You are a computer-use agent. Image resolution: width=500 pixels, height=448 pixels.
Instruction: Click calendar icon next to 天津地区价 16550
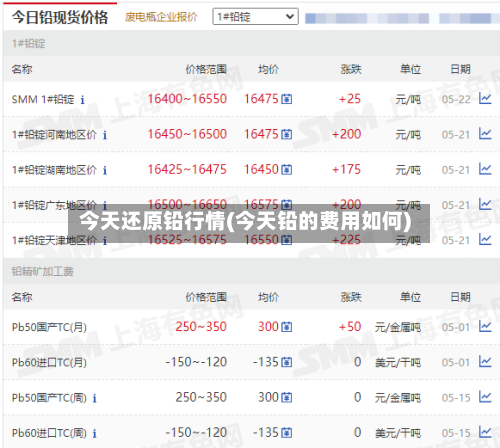[287, 240]
